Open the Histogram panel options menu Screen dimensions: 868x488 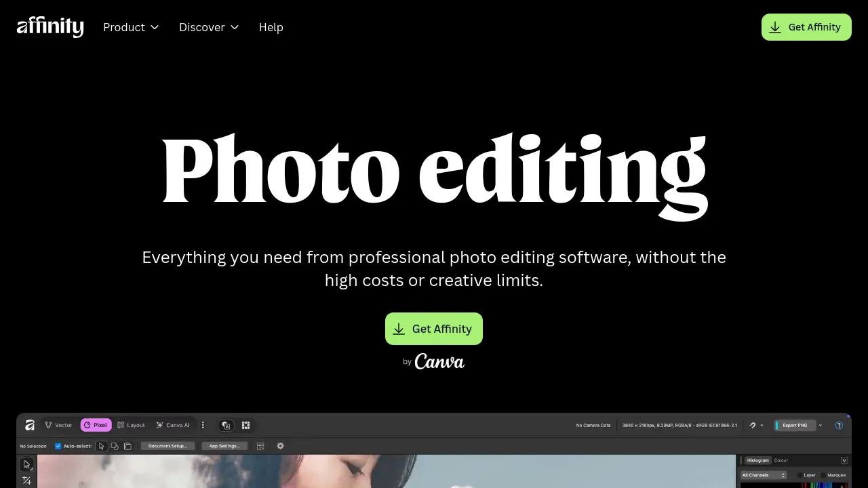[844, 460]
